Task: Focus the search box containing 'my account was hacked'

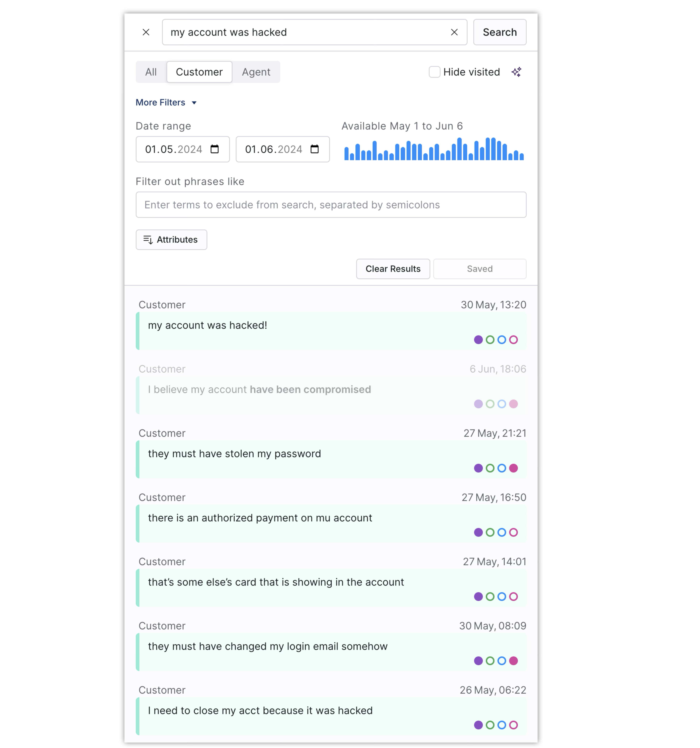Action: (x=314, y=32)
